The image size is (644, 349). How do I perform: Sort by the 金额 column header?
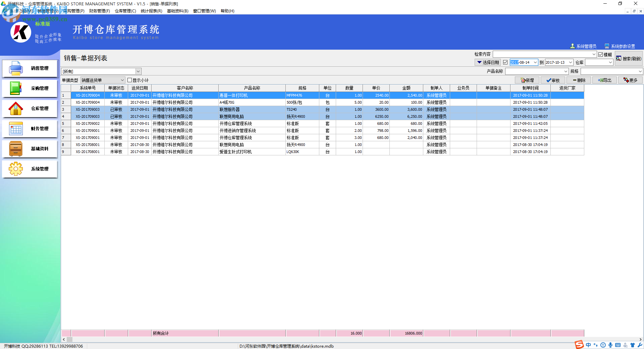coord(407,88)
